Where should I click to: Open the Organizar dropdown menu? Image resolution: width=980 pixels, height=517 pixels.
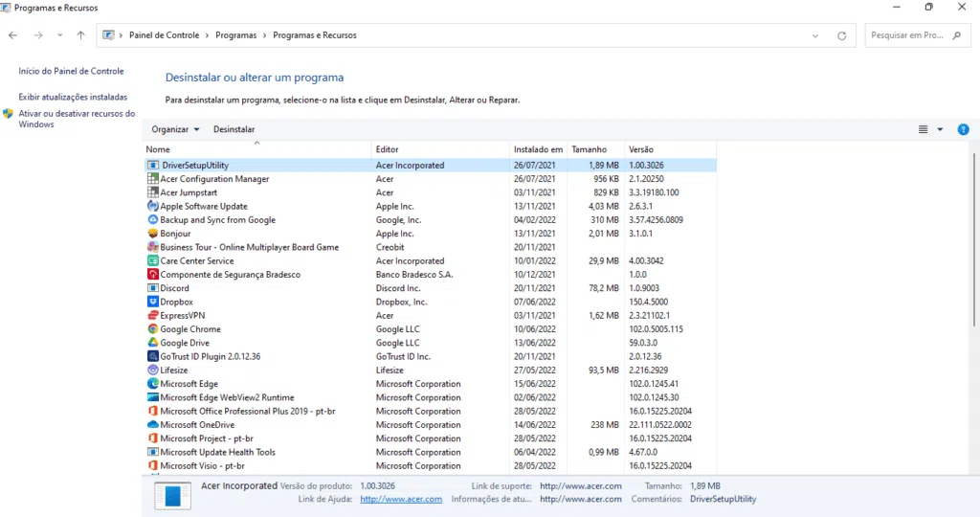point(175,129)
